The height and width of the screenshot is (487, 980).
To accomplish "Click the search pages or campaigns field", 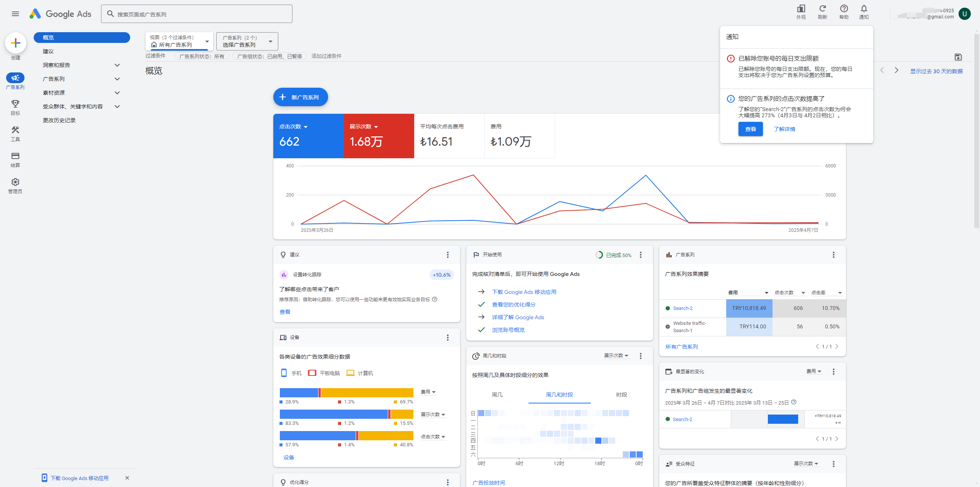I will [197, 14].
